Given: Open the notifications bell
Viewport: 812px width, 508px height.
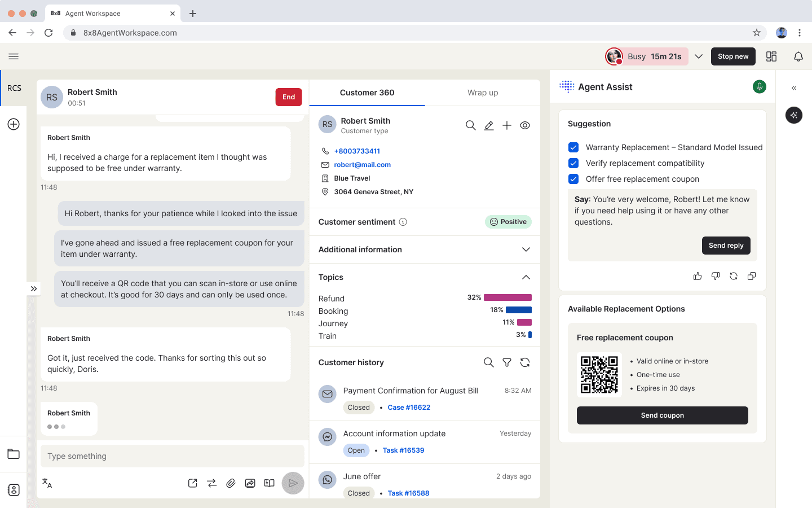Looking at the screenshot, I should 798,56.
